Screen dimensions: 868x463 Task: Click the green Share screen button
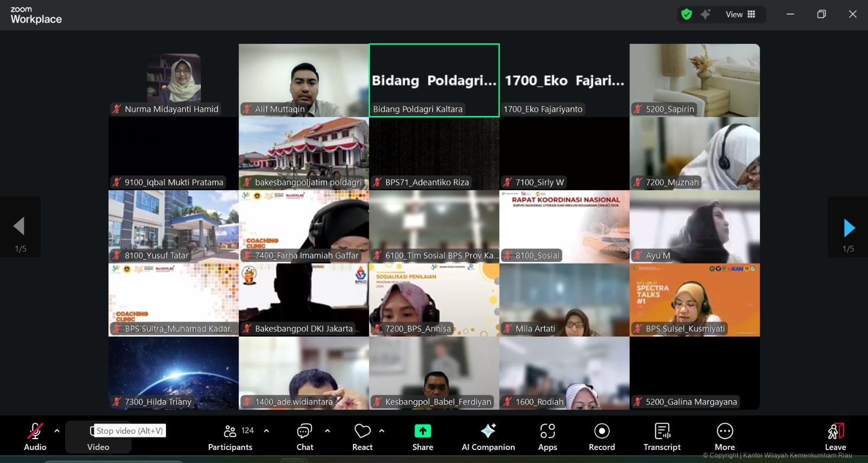(x=423, y=437)
